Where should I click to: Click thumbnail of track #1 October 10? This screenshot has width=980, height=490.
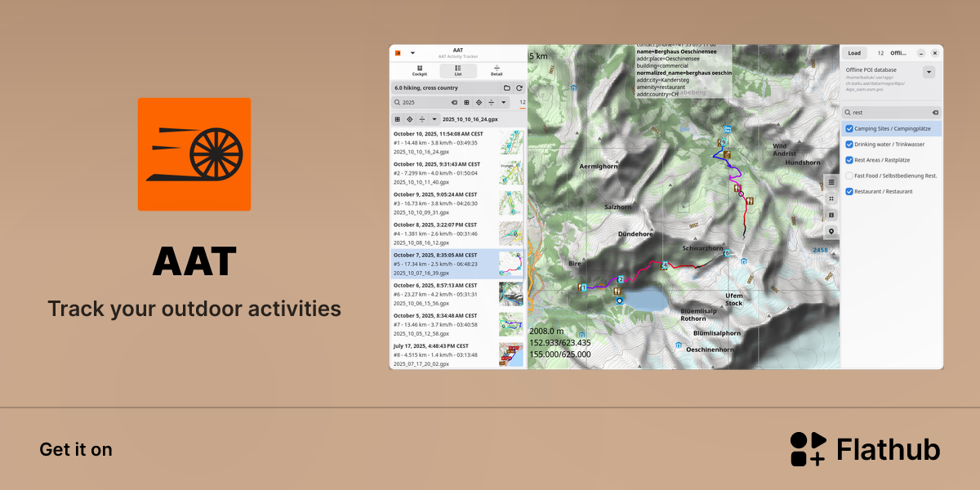511,142
